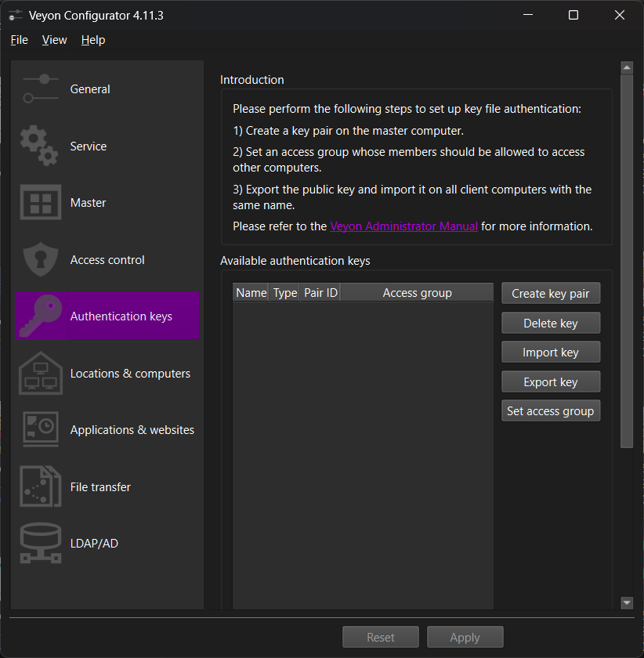Open the Veyon Administrator Manual link
The width and height of the screenshot is (644, 658).
click(403, 226)
